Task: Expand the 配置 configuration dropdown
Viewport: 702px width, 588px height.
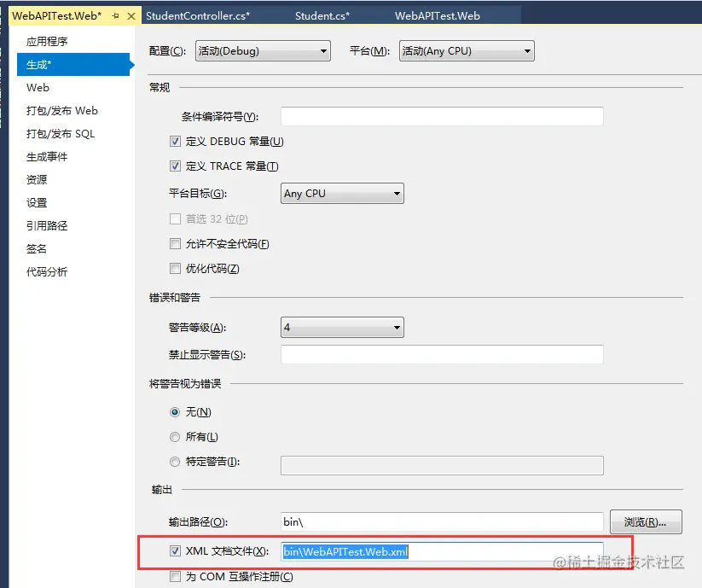Action: point(263,51)
